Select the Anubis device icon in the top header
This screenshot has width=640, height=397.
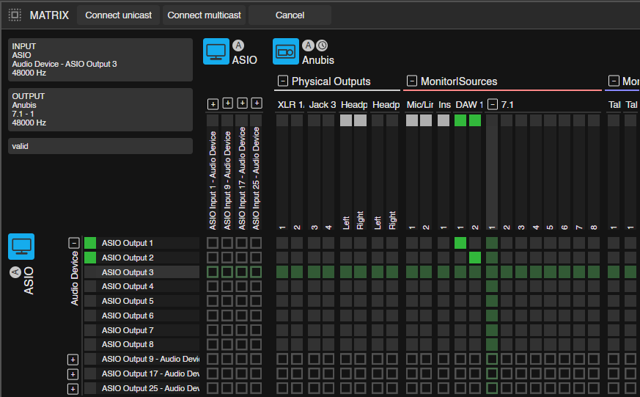pyautogui.click(x=286, y=51)
